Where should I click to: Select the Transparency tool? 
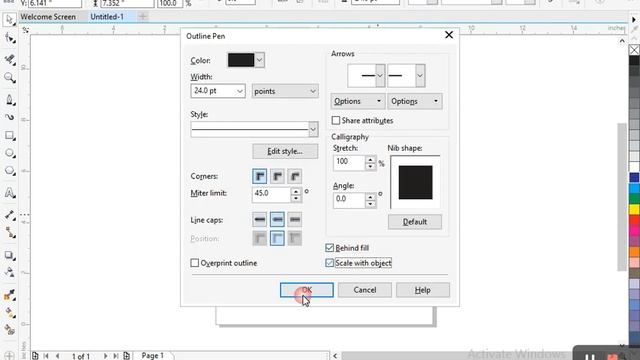tap(9, 272)
